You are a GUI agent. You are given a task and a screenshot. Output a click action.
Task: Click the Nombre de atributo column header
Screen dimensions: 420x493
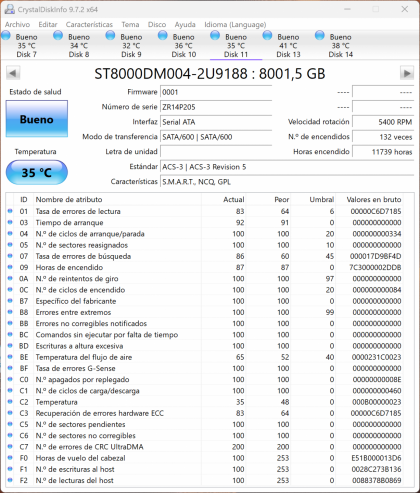pyautogui.click(x=117, y=199)
